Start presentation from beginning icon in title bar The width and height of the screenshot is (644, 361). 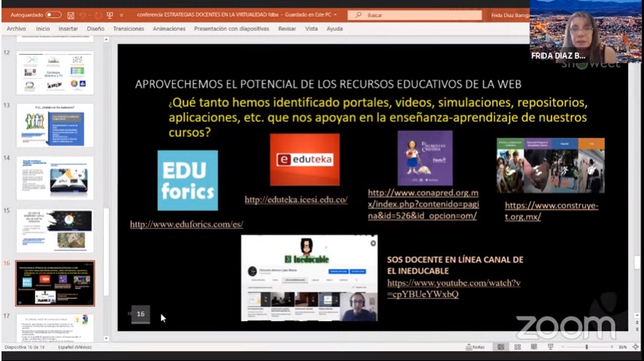point(110,14)
